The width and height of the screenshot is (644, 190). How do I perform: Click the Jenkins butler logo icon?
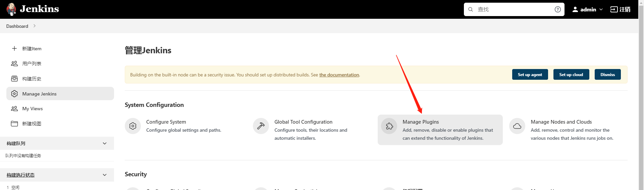(x=11, y=9)
